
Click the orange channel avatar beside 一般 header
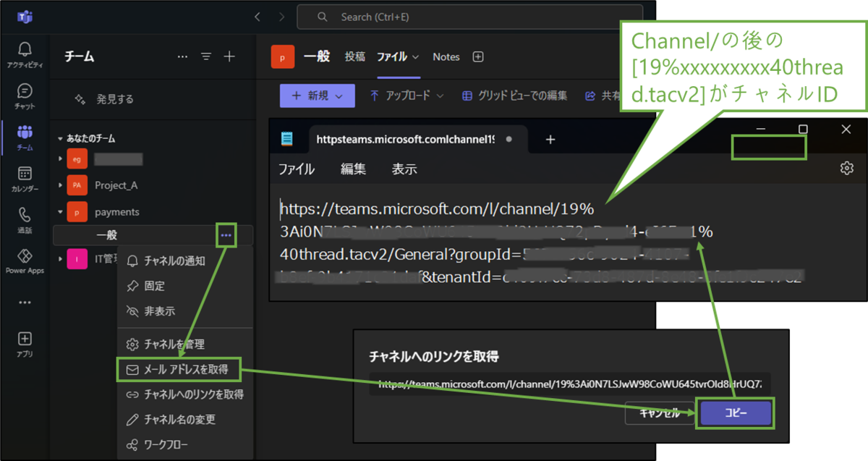283,56
